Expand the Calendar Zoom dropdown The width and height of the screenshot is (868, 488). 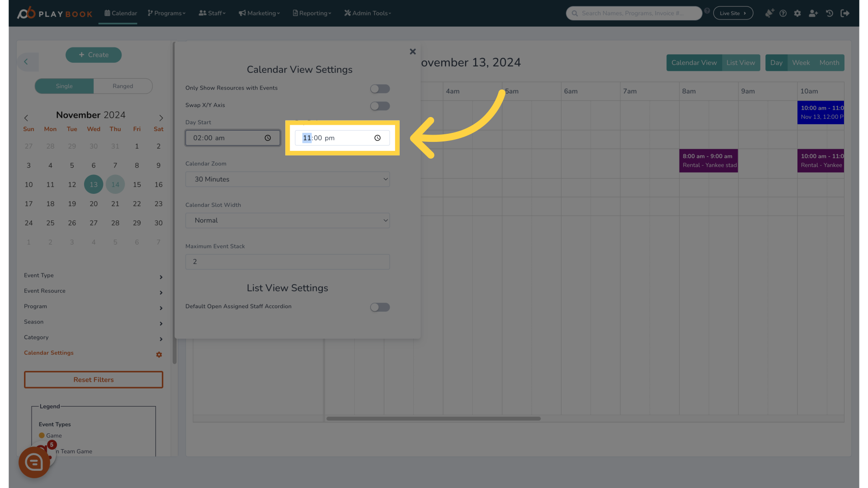[288, 179]
